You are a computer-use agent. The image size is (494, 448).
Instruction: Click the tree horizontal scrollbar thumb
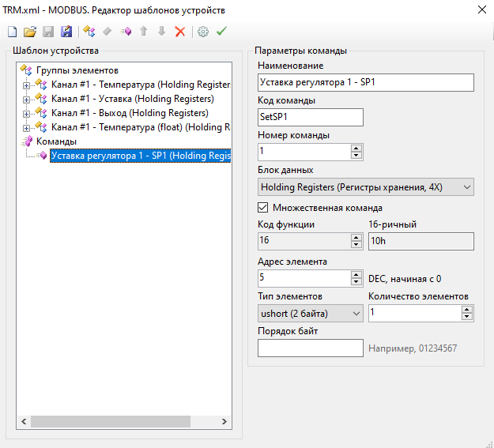(x=111, y=422)
